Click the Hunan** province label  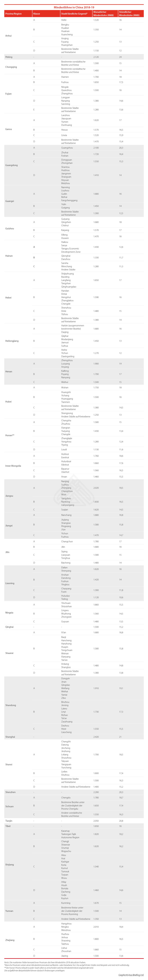point(10,435)
